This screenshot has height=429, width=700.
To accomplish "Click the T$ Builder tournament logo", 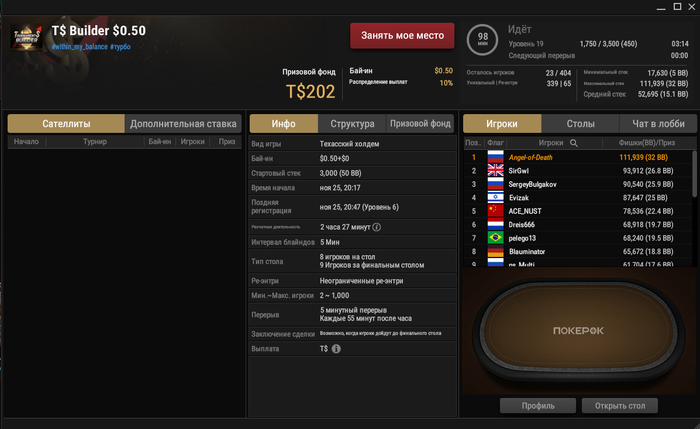I will pos(27,37).
